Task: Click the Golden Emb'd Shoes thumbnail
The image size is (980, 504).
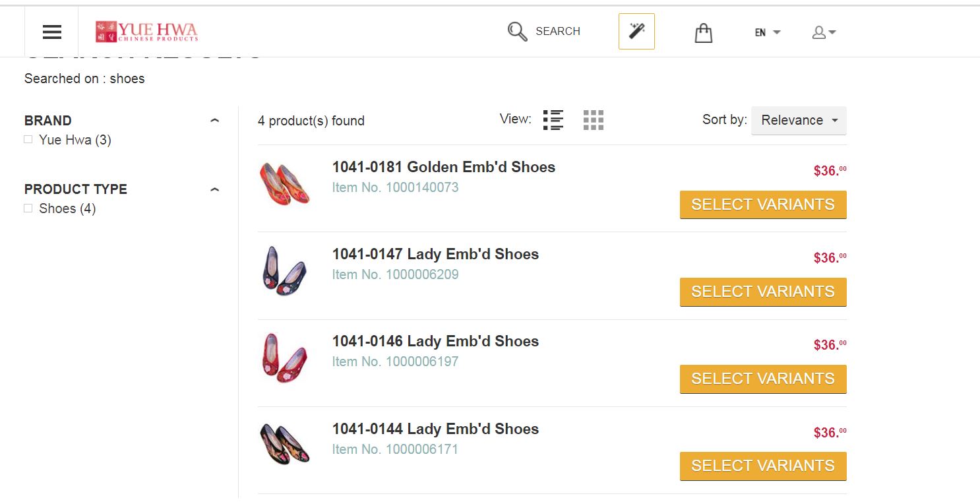Action: click(284, 183)
